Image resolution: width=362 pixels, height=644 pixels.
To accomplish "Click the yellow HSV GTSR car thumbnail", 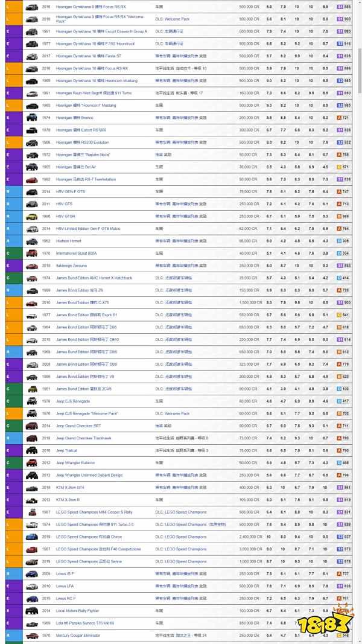I will 31,217.
